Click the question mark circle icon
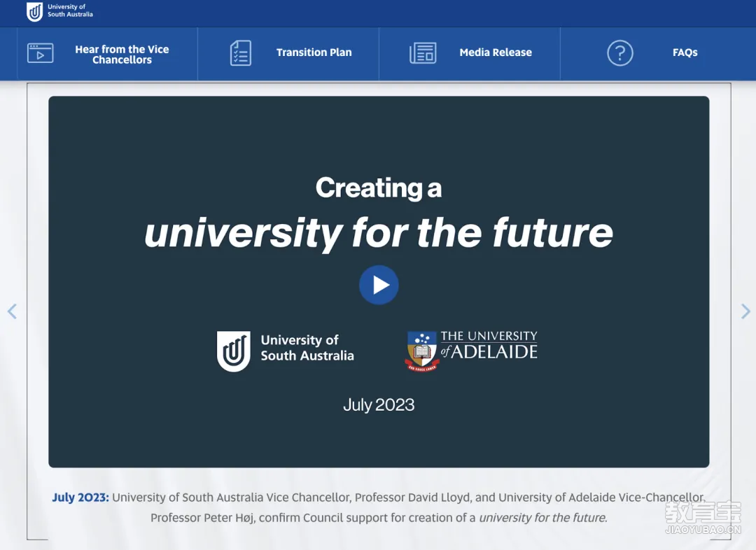 [620, 53]
